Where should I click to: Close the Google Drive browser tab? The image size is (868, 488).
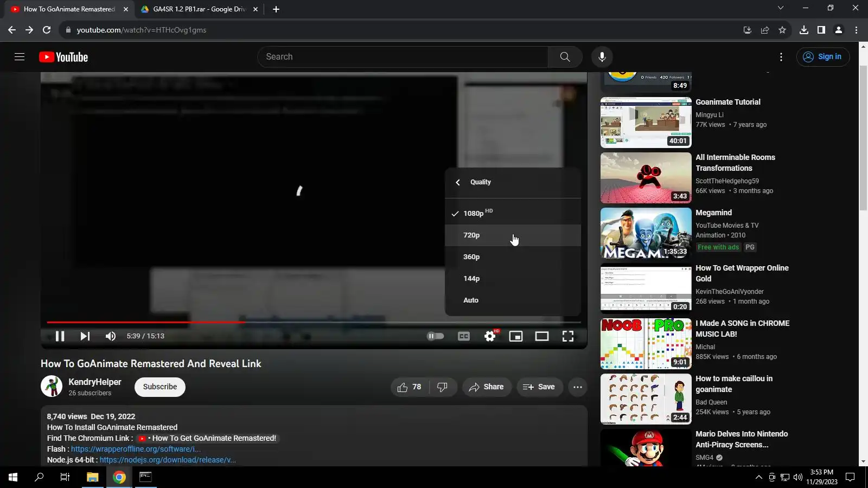click(x=256, y=9)
